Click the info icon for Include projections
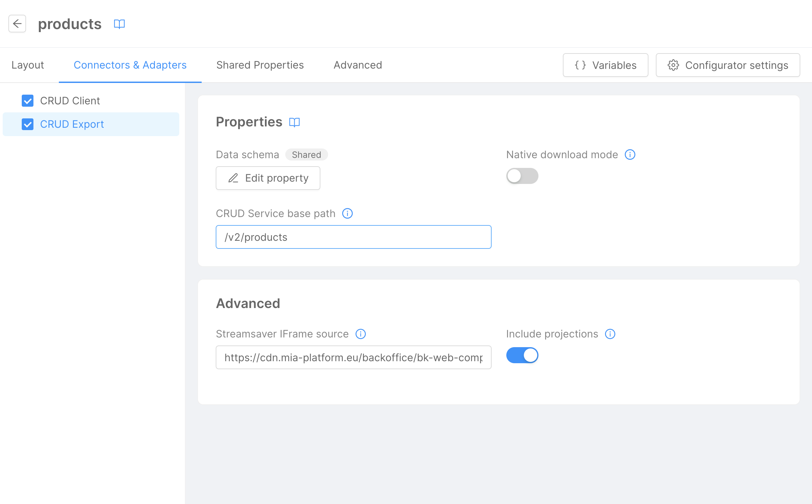 pyautogui.click(x=610, y=334)
